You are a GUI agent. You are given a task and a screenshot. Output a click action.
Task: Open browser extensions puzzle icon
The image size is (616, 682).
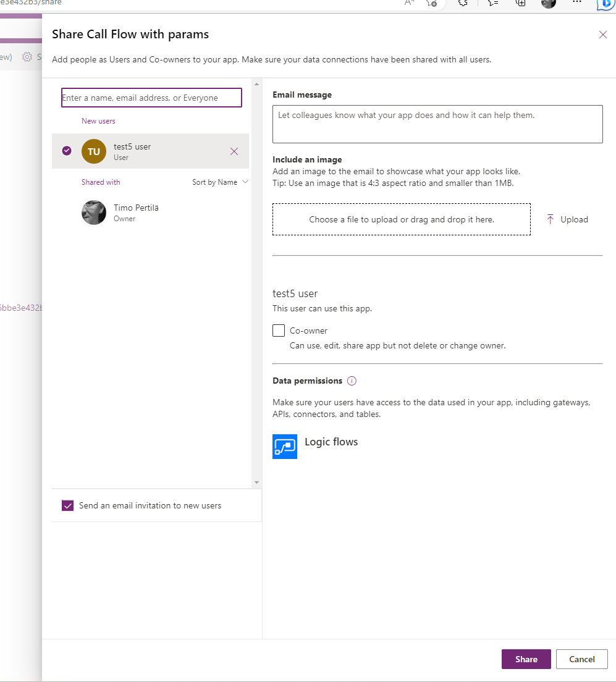click(x=463, y=3)
